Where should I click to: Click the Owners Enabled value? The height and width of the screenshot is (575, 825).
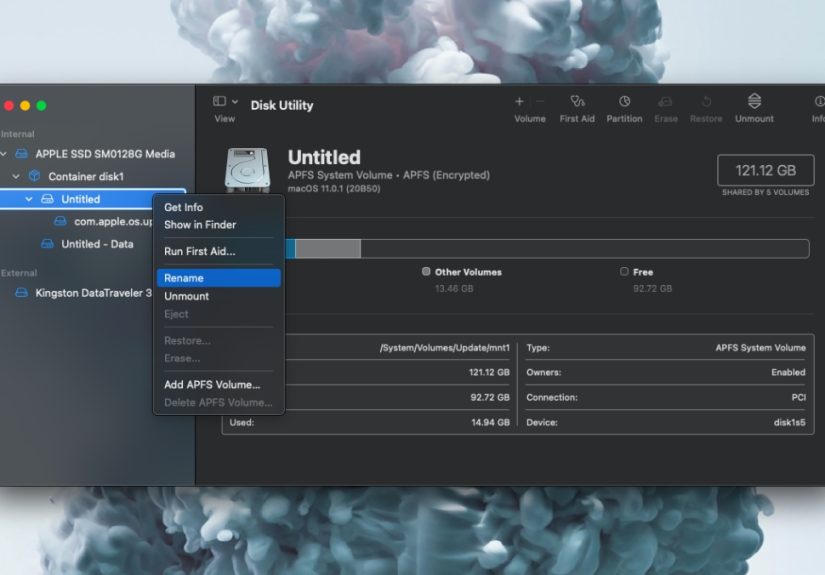tap(788, 372)
